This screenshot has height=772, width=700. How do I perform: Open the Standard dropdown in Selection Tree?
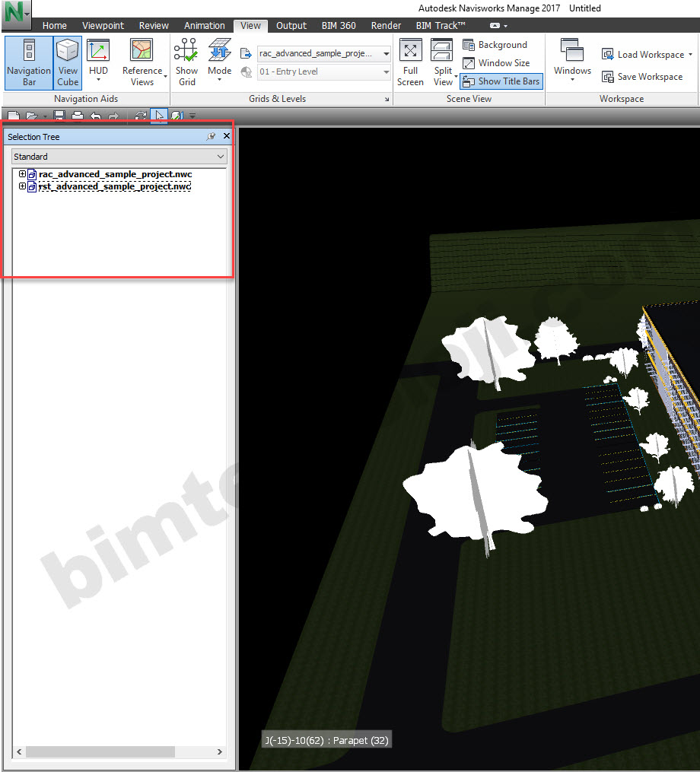[119, 157]
